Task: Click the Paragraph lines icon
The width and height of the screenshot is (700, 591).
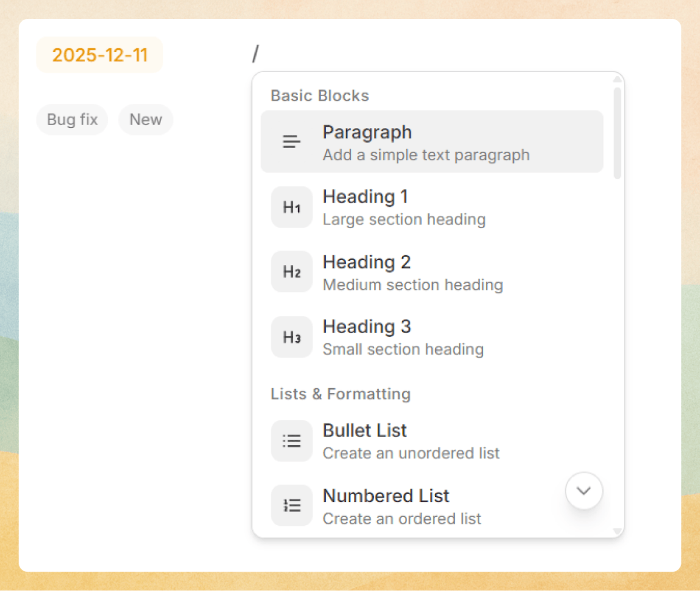Action: tap(291, 142)
